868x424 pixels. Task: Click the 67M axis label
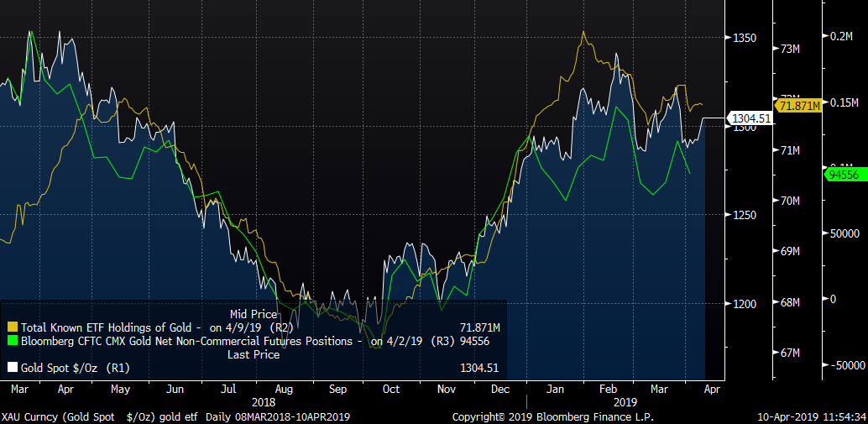(x=789, y=353)
